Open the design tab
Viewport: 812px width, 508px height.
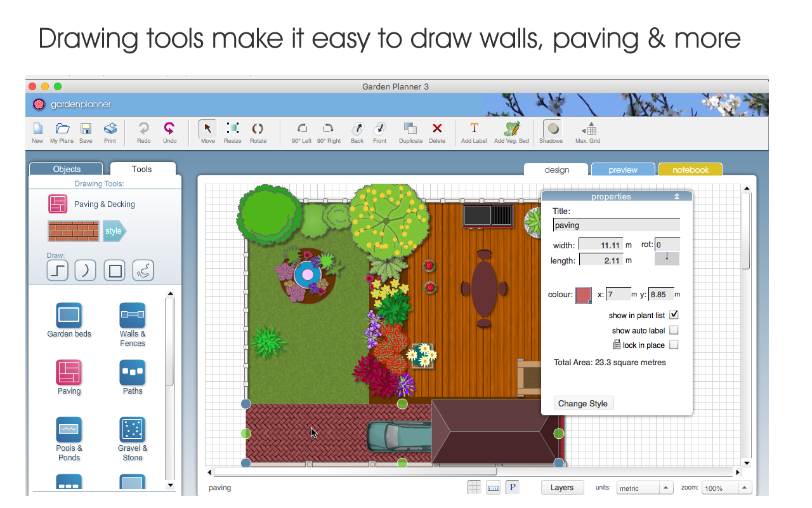556,170
